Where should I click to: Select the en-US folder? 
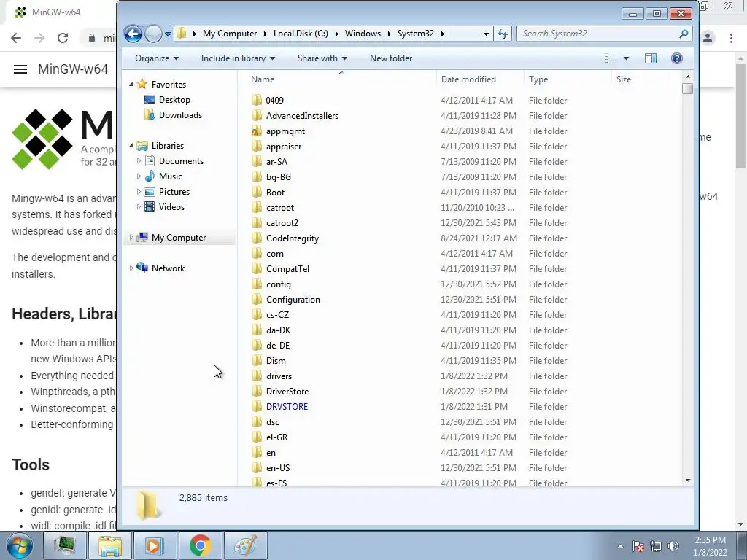tap(278, 467)
